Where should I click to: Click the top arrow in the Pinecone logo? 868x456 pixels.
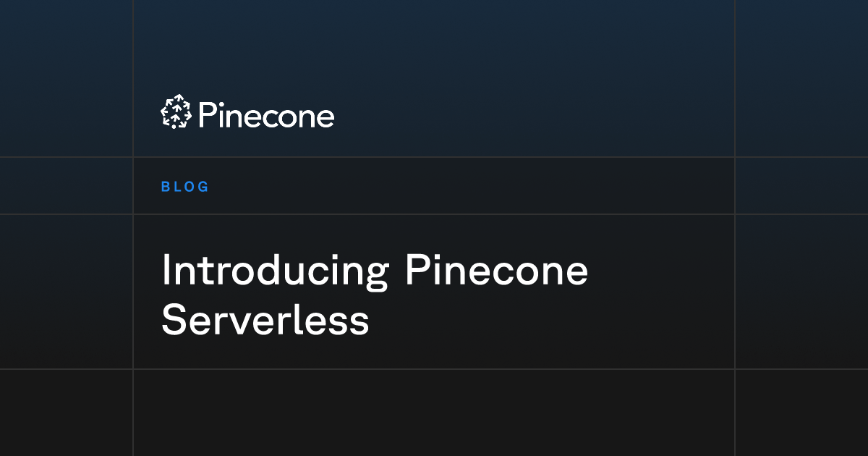point(176,101)
